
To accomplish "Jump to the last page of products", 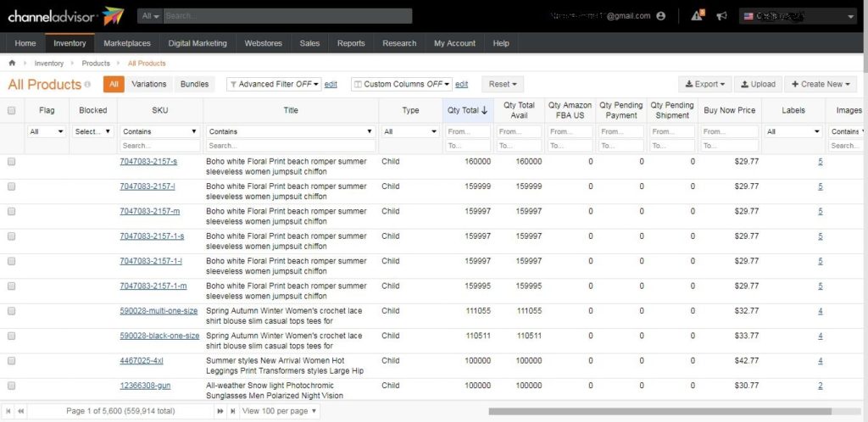I will tap(231, 411).
